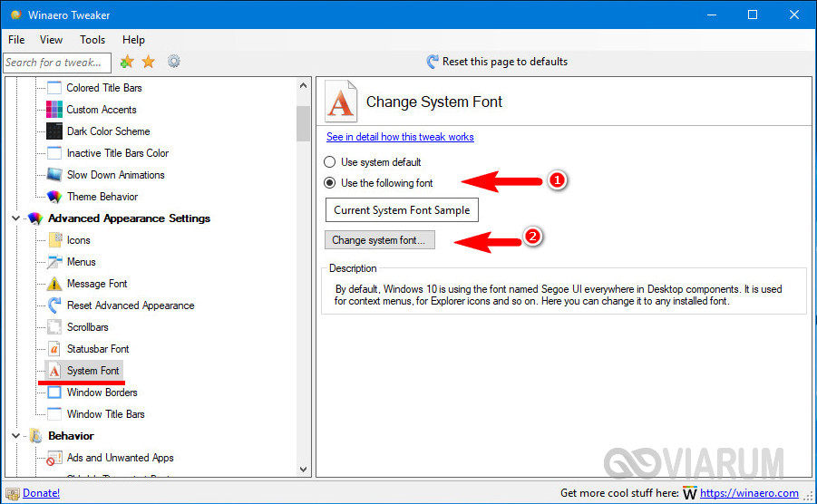The height and width of the screenshot is (504, 817).
Task: Select the Reset Advanced Appearance label
Action: 131,305
